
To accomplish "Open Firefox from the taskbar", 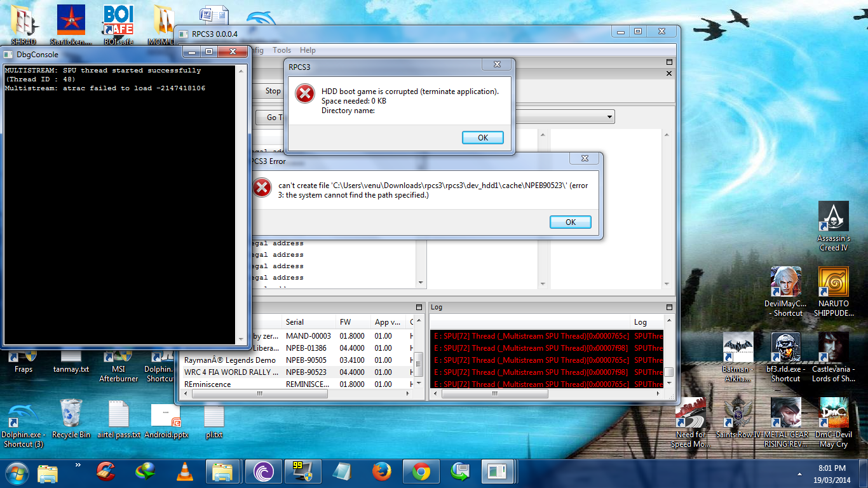I will pos(381,471).
